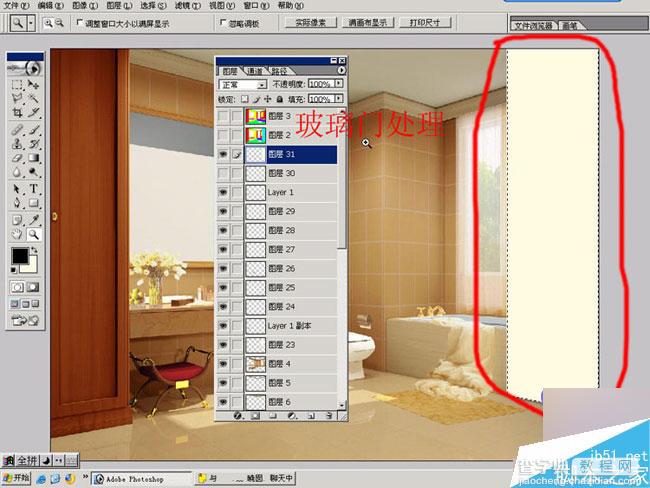Select the Magic Wand tool

[33, 98]
